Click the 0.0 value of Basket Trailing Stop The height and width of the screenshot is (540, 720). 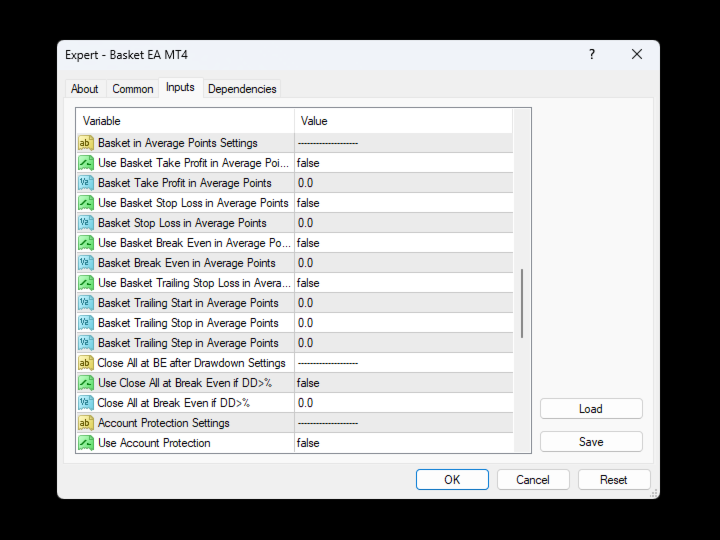pos(305,323)
